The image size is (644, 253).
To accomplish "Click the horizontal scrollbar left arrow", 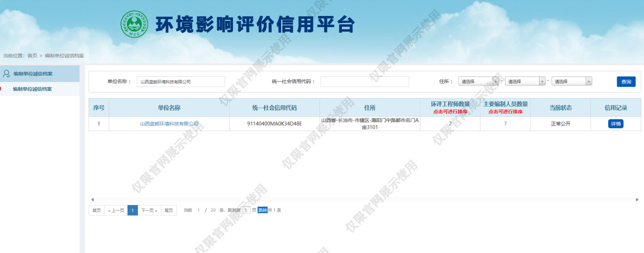I will click(x=93, y=199).
